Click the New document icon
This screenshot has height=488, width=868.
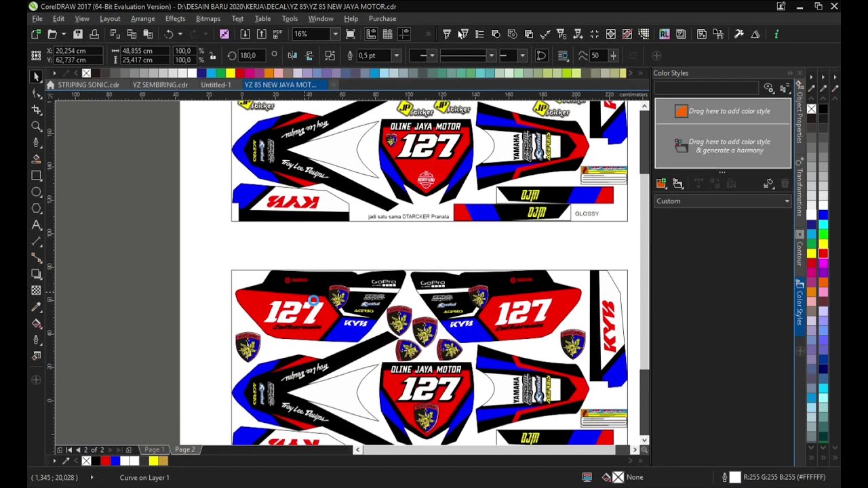pos(36,34)
